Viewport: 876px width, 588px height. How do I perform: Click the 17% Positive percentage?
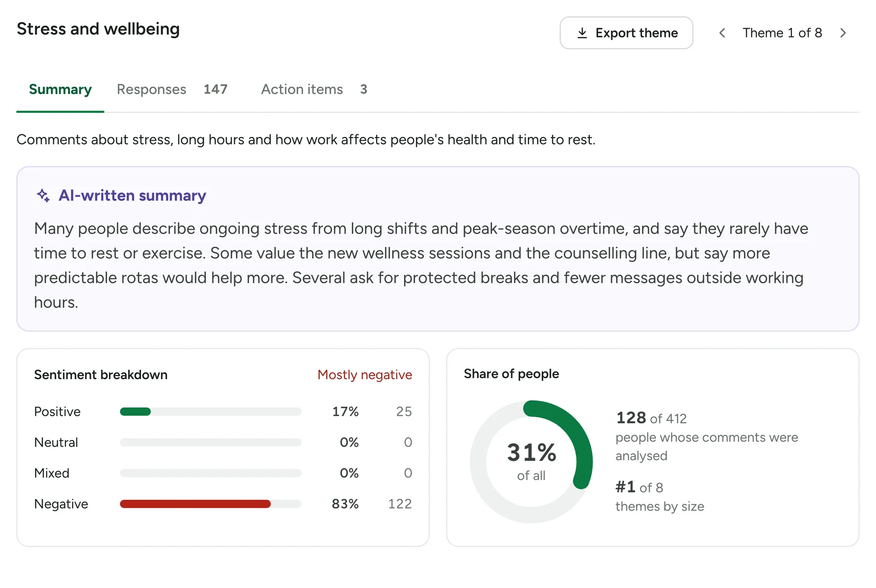pyautogui.click(x=346, y=412)
